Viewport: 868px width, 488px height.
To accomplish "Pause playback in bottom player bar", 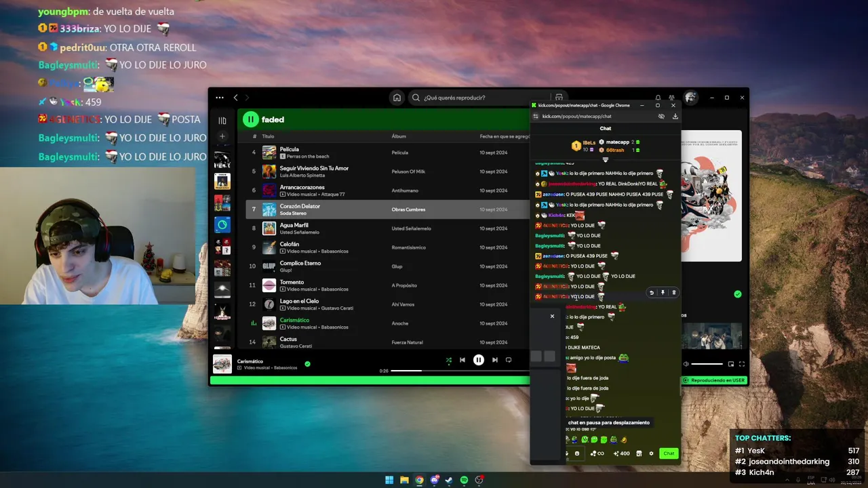I will [x=479, y=360].
